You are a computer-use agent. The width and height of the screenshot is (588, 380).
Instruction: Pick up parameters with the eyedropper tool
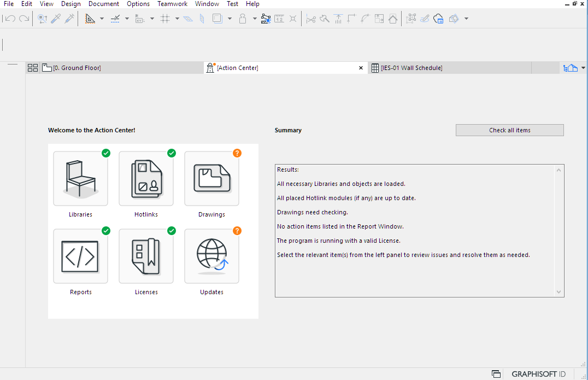56,19
